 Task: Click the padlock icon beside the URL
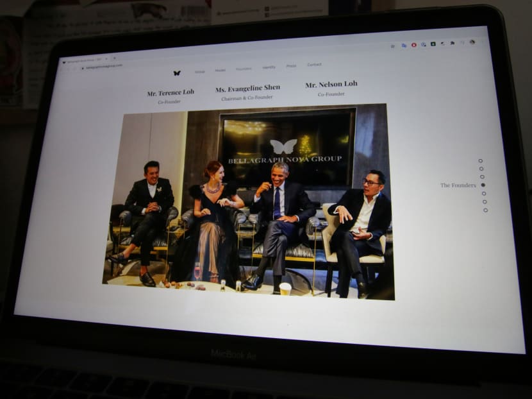[x=83, y=68]
